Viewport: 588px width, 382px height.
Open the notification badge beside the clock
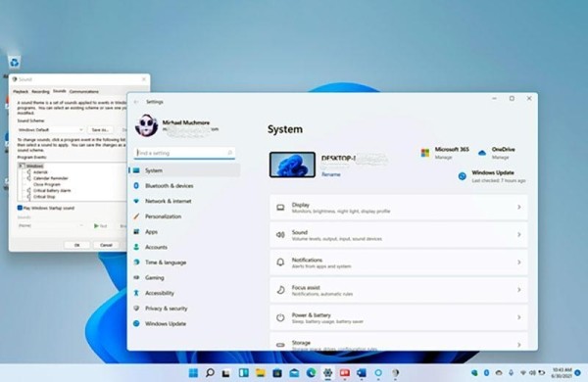[578, 372]
